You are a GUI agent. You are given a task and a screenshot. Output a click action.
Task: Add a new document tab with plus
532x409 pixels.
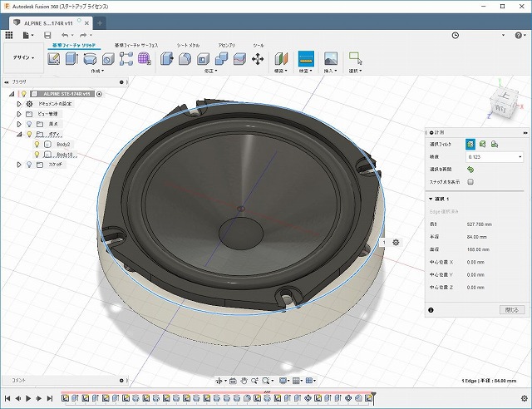tap(100, 23)
